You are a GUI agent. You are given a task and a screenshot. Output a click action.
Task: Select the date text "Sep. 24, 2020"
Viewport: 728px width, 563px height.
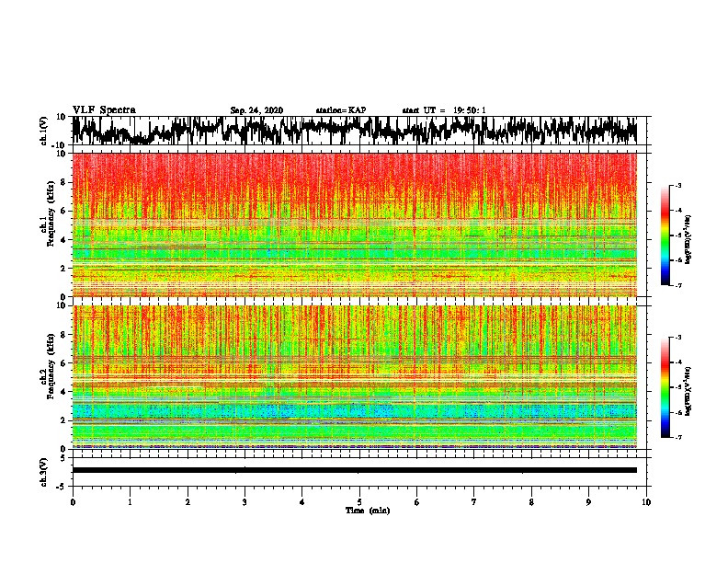tap(256, 110)
